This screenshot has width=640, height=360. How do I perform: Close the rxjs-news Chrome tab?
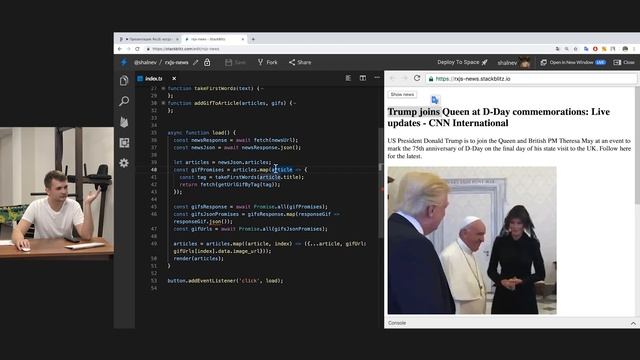[243, 39]
